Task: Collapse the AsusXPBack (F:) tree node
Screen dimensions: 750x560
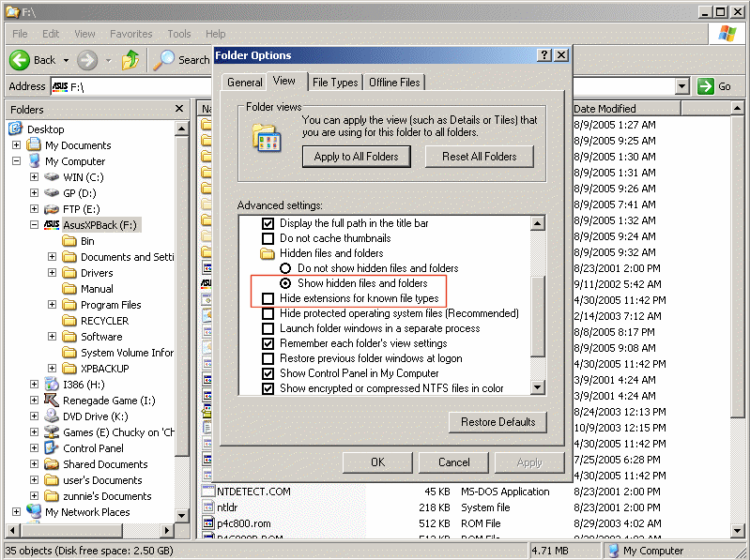Action: (34, 225)
